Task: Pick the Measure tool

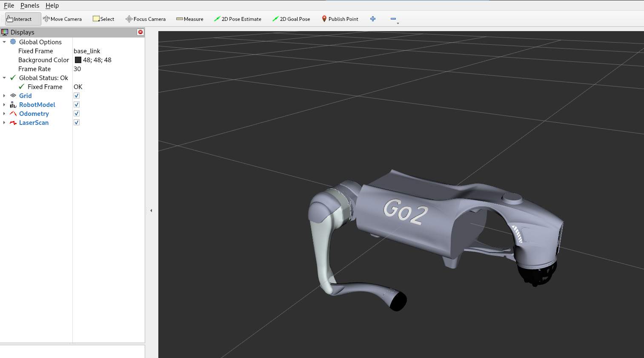Action: (x=190, y=19)
